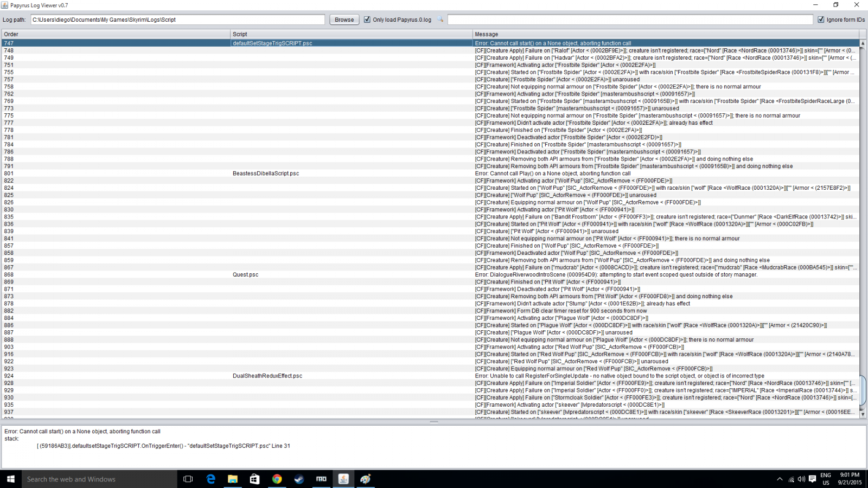868x488 pixels.
Task: Open Google Chrome from the taskbar
Action: point(277,479)
